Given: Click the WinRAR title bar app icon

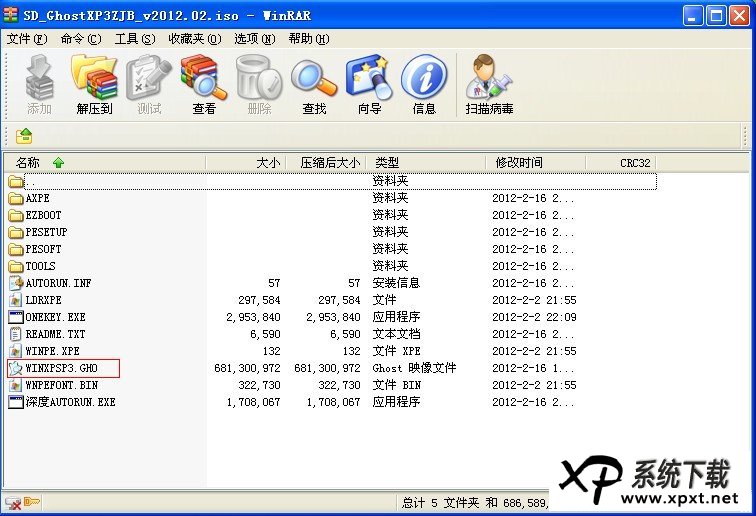Looking at the screenshot, I should [x=10, y=15].
